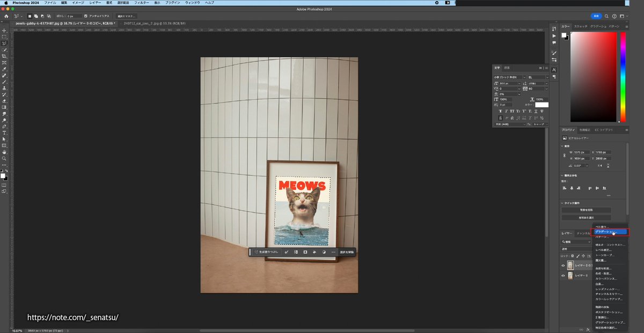The width and height of the screenshot is (644, 333).
Task: Click Intersect with Selection mode icon
Action: pos(49,16)
